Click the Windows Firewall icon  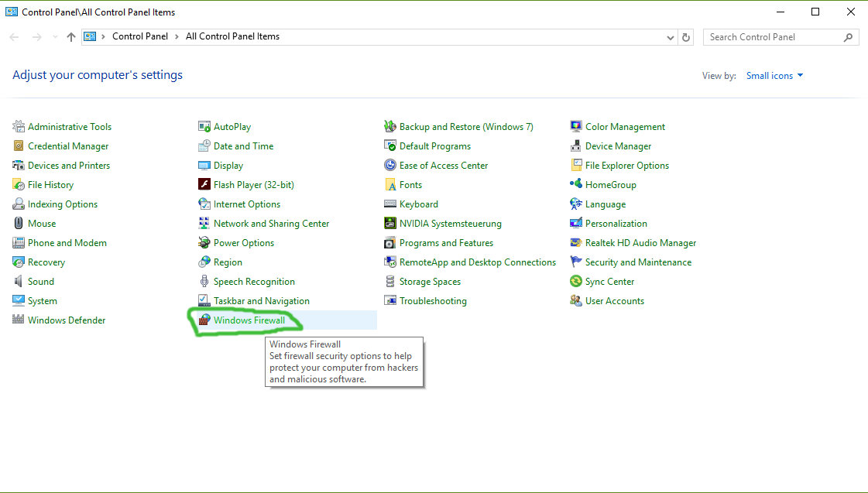coord(204,320)
